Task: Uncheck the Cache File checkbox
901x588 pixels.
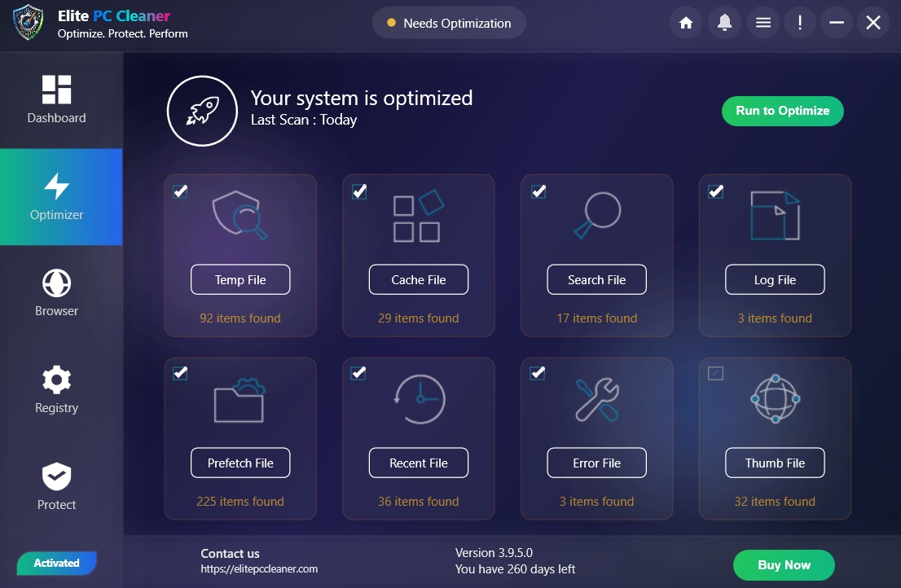Action: pos(359,191)
